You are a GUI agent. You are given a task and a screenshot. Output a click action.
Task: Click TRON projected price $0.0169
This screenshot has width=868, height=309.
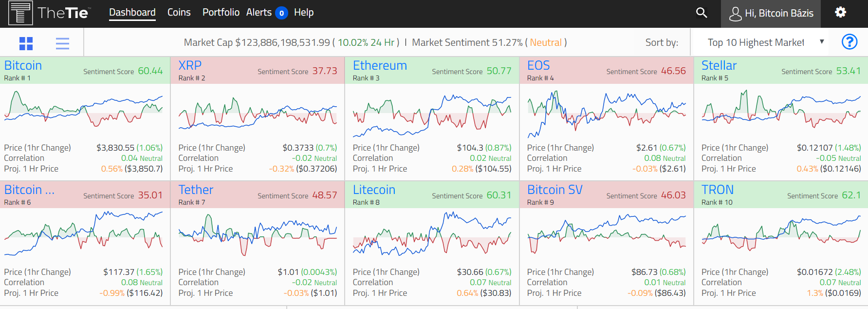point(843,293)
